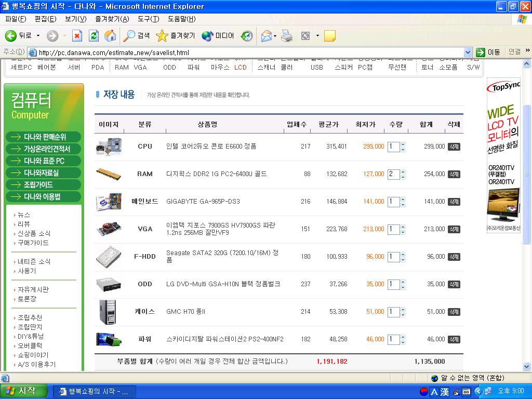Viewport: 532px width, 399px height.
Task: Refresh the page using the toolbar icon
Action: [x=94, y=36]
